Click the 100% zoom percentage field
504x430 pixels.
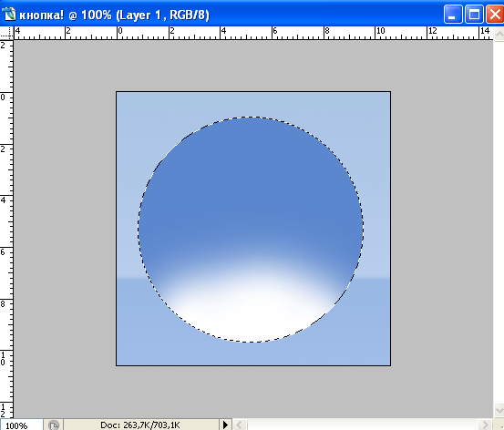click(21, 425)
